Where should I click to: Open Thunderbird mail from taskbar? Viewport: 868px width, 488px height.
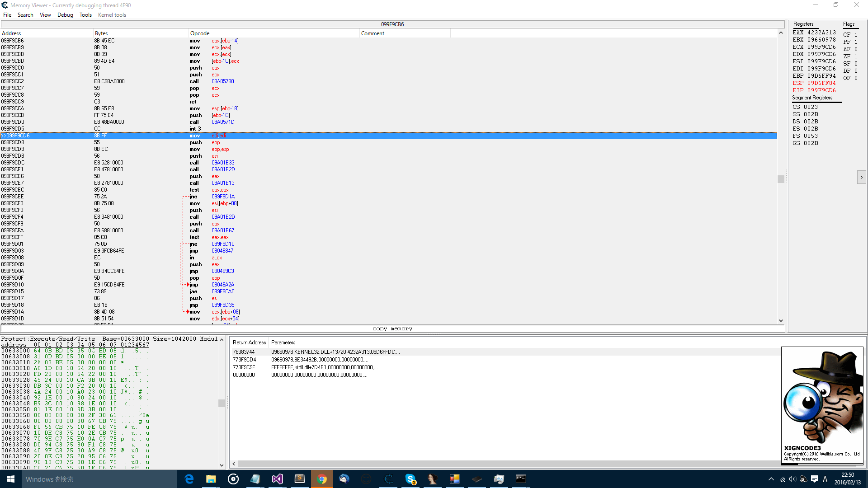pyautogui.click(x=344, y=479)
